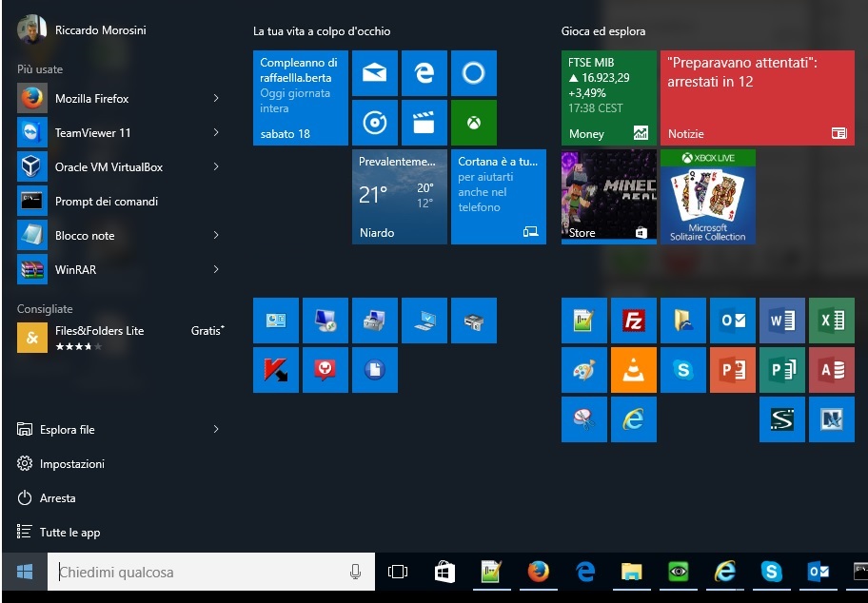
Task: Open the toolbox-with-monitor tile
Action: pyautogui.click(x=375, y=321)
